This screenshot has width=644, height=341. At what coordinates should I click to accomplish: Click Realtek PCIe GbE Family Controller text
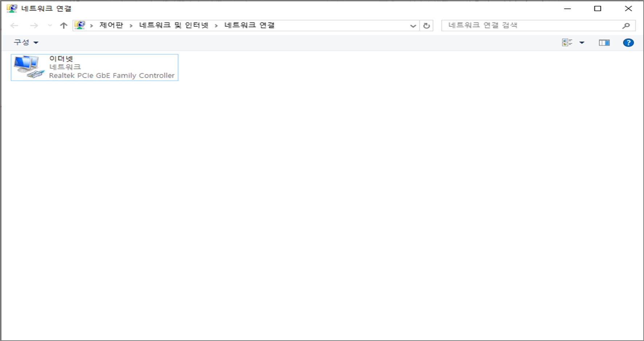coord(112,75)
